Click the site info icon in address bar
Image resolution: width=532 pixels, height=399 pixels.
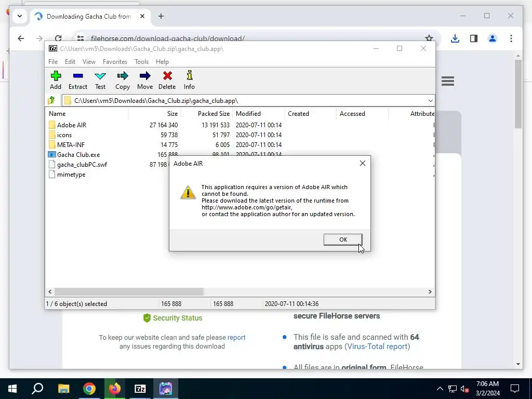[x=80, y=38]
